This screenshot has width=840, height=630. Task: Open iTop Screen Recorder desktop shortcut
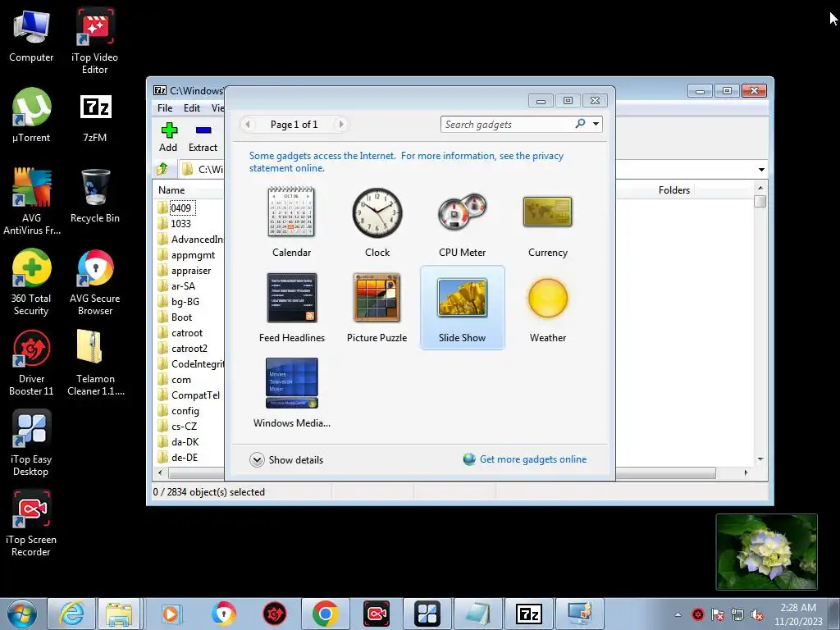click(31, 523)
